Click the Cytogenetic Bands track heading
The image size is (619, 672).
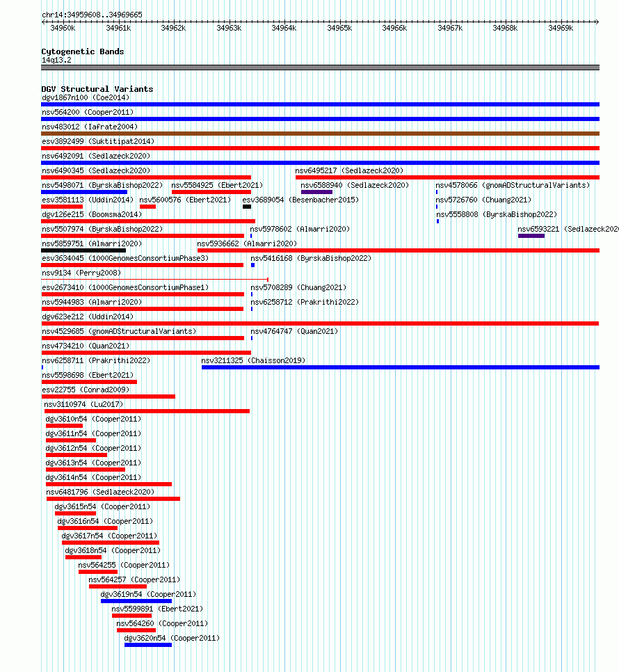pos(83,51)
